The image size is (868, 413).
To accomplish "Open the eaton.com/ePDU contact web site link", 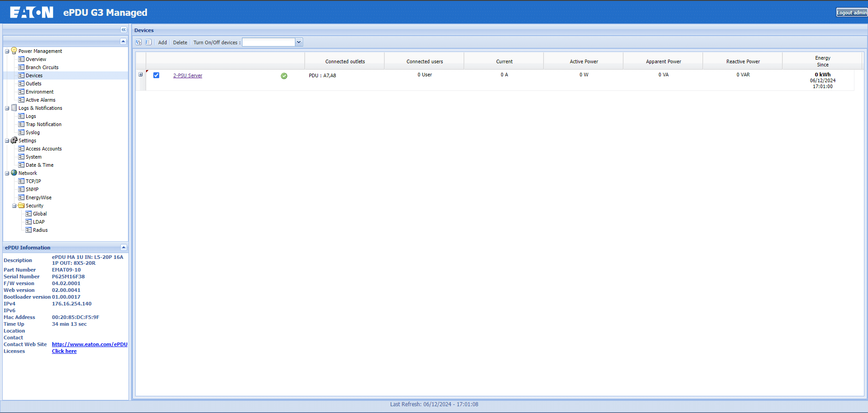I will 90,344.
